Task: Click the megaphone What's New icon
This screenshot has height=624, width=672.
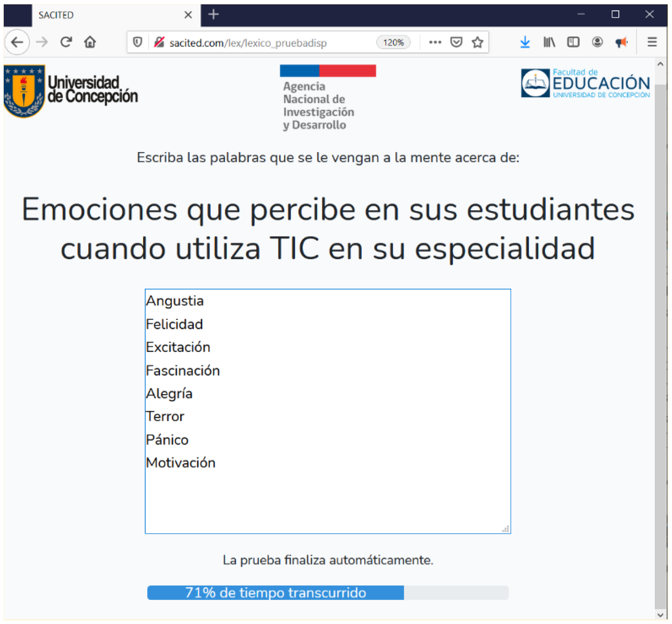Action: (x=621, y=43)
